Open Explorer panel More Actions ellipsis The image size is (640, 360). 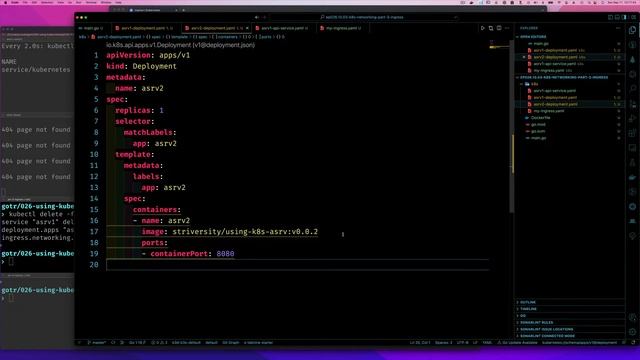(x=618, y=28)
